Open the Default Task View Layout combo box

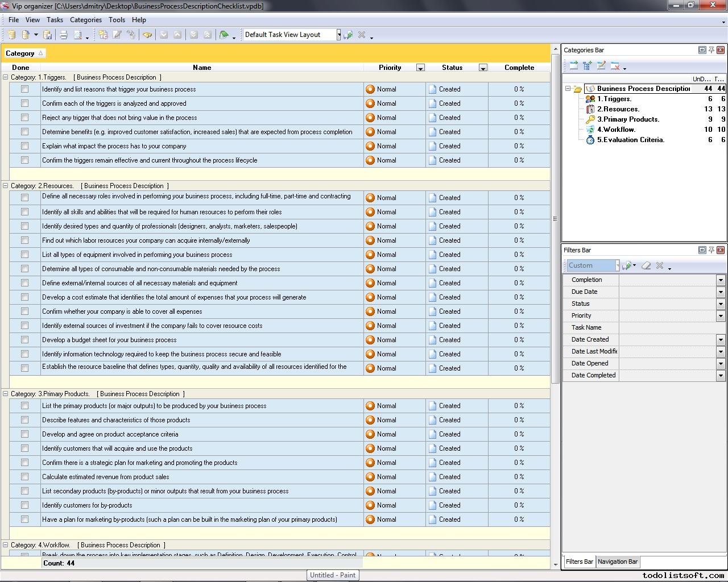click(338, 34)
